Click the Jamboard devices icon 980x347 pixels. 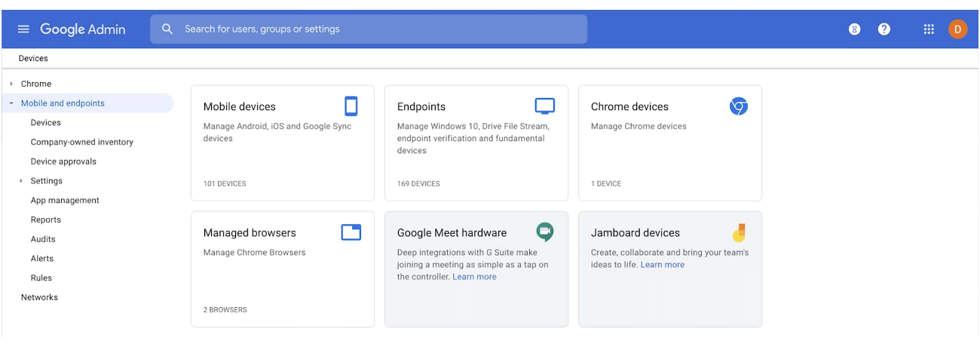[739, 232]
